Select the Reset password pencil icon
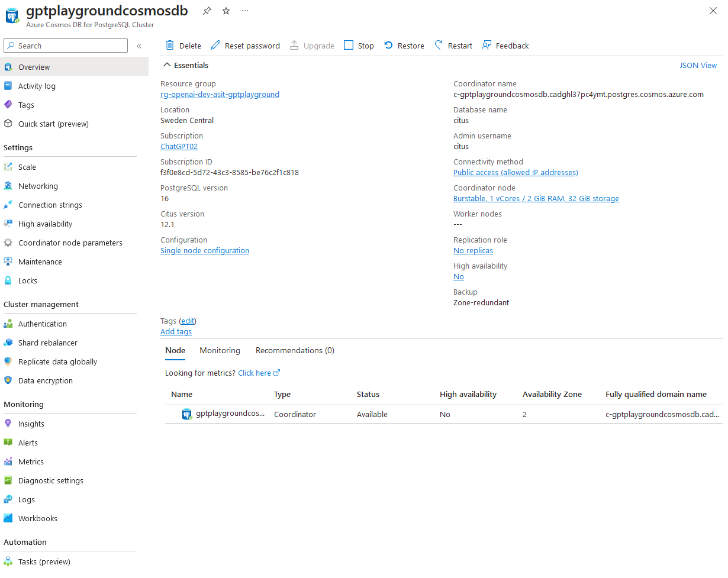The height and width of the screenshot is (578, 728). click(x=215, y=45)
